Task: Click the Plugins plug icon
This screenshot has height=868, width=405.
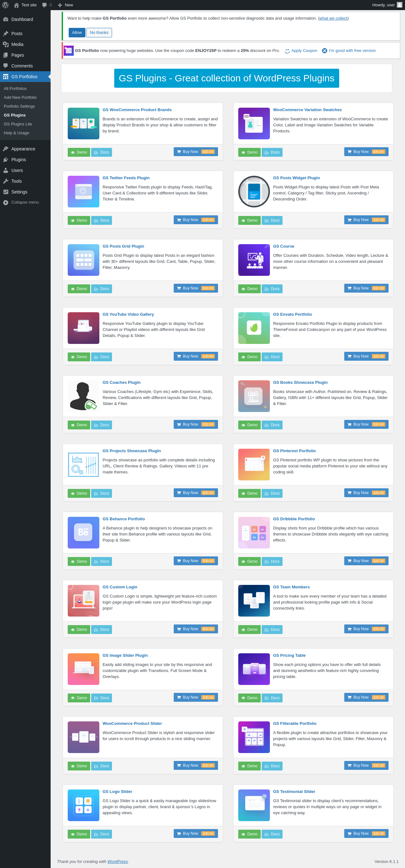Action: click(x=6, y=159)
